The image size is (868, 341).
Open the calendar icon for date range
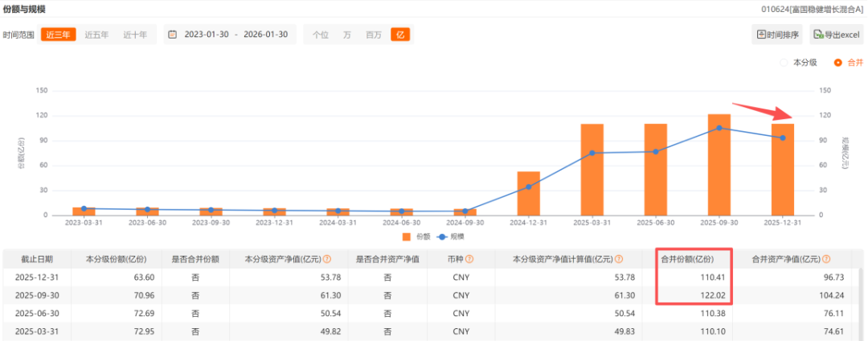pyautogui.click(x=173, y=35)
